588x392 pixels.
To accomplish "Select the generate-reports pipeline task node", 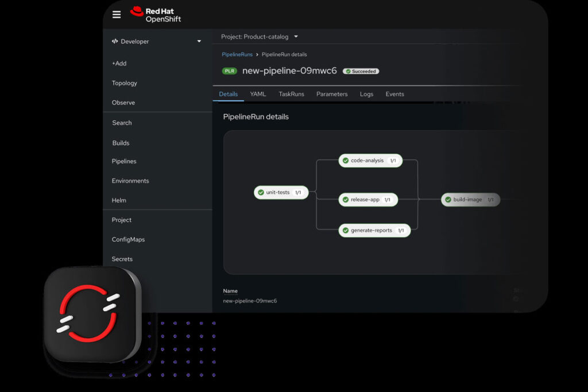I will tap(375, 230).
